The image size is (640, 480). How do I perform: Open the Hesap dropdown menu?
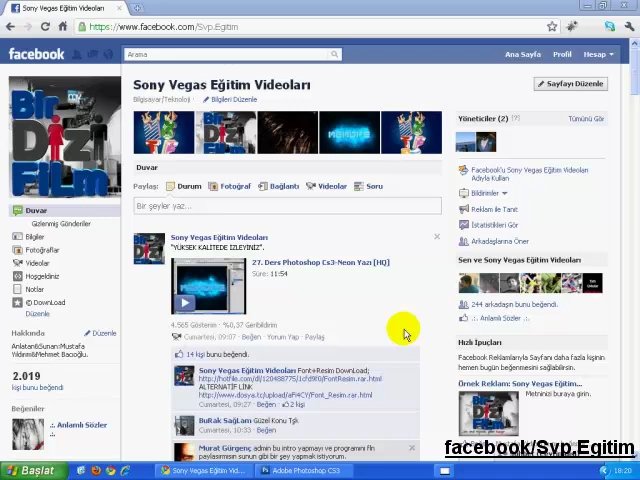tap(598, 54)
